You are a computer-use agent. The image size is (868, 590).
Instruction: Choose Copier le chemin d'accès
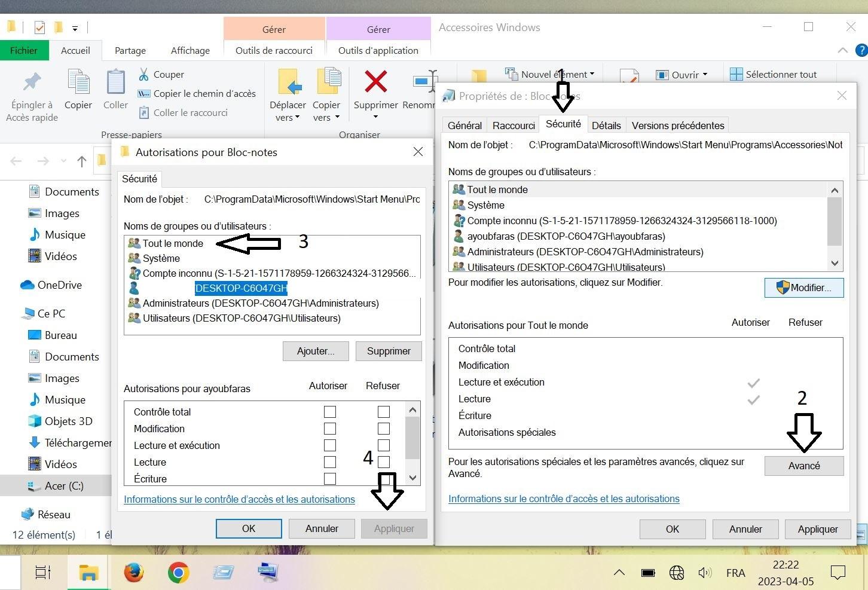[197, 94]
